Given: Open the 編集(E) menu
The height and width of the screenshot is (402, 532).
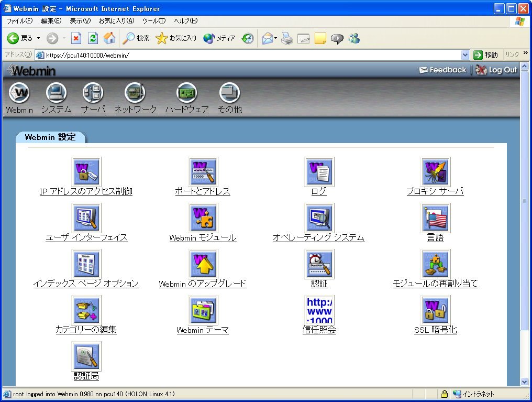Looking at the screenshot, I should tap(51, 21).
